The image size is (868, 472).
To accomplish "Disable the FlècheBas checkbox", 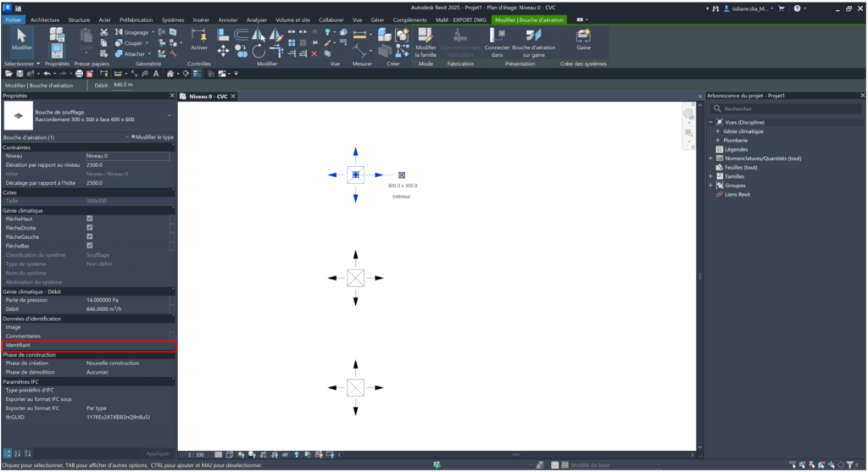I will coord(90,246).
